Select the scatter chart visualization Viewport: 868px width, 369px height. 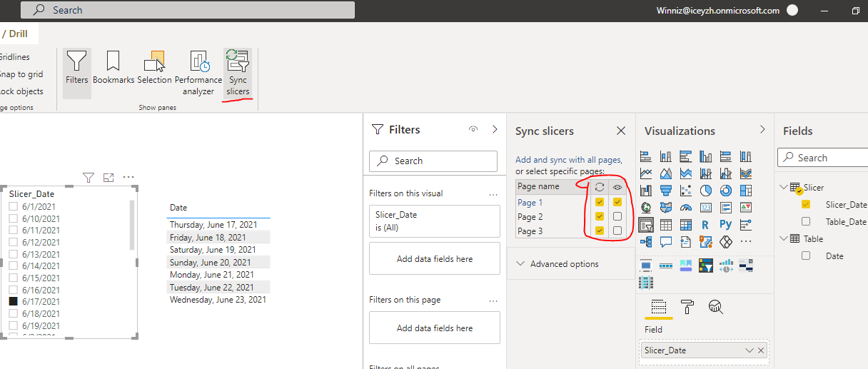click(686, 191)
